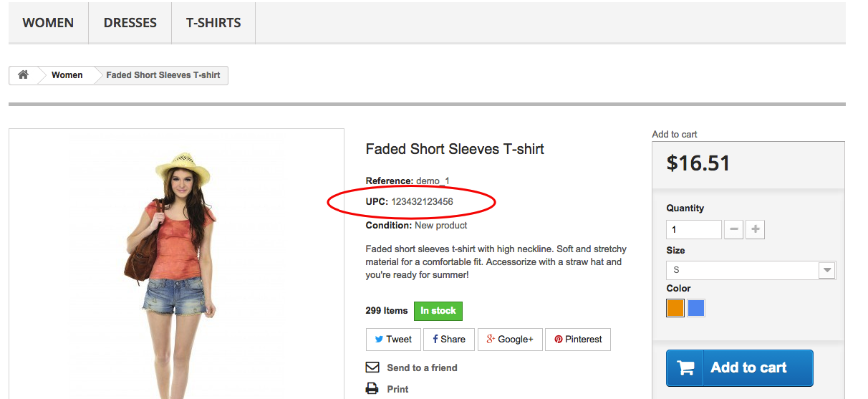
Task: Click the Add to cart button
Action: point(739,367)
